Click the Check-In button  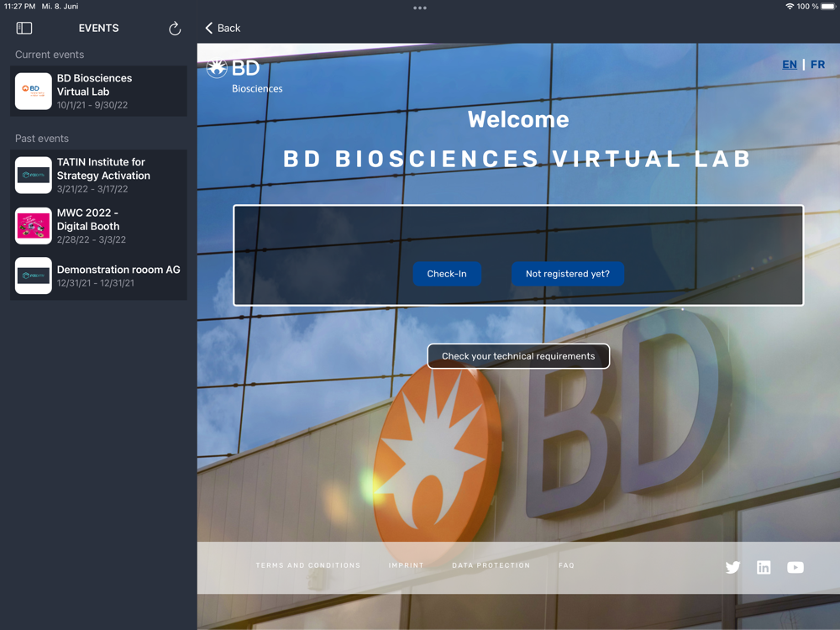pos(447,274)
